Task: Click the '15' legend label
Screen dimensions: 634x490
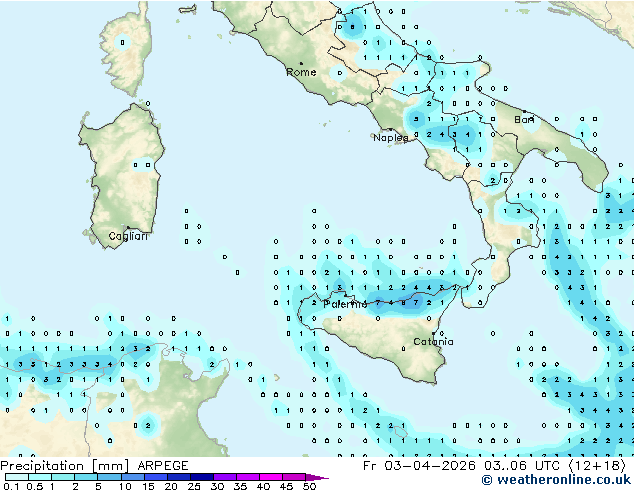Action: click(148, 486)
